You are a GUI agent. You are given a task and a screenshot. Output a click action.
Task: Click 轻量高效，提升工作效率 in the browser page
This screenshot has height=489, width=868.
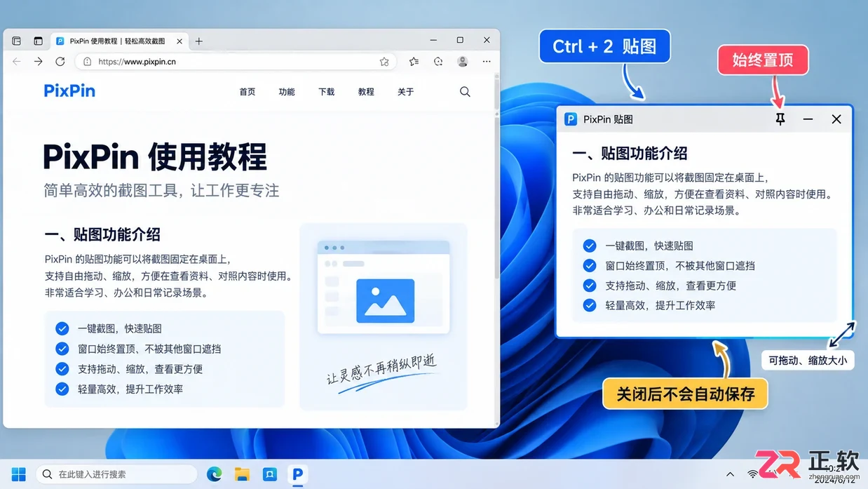click(130, 389)
